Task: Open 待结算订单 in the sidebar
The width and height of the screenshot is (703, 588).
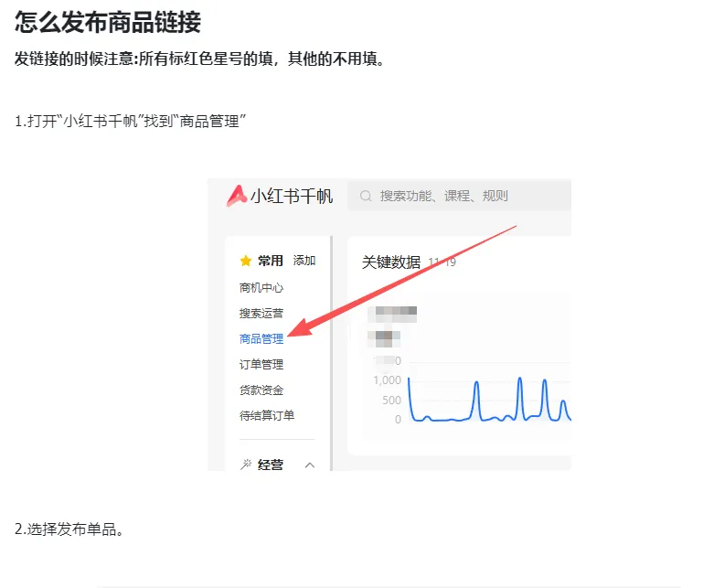Action: tap(267, 416)
